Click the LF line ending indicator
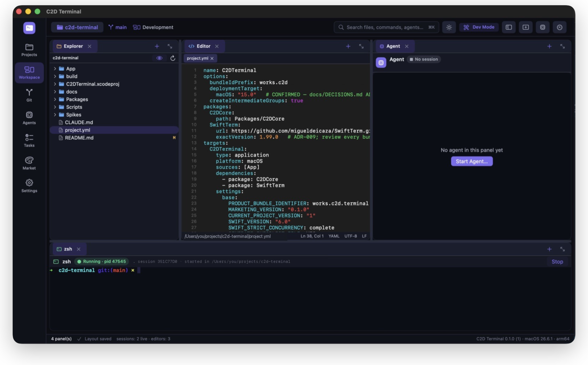This screenshot has width=588, height=365. [x=364, y=236]
